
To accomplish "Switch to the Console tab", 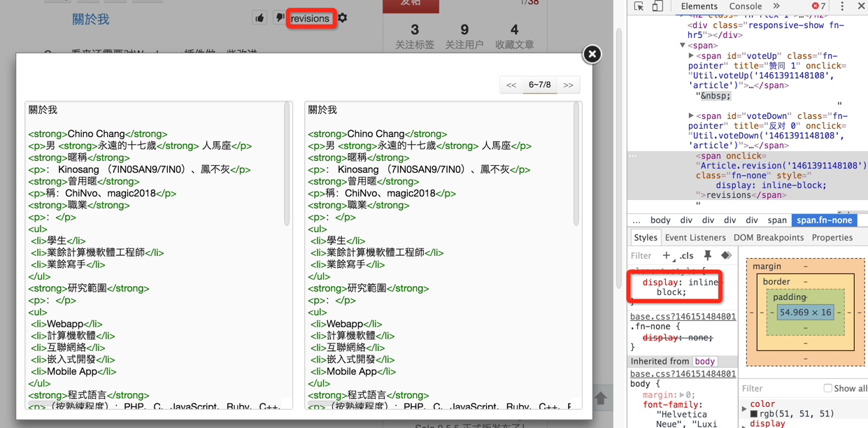I will [746, 6].
